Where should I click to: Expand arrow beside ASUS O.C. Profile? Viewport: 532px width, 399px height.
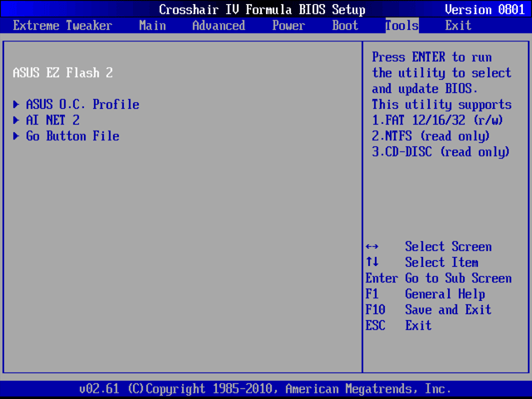coord(16,104)
